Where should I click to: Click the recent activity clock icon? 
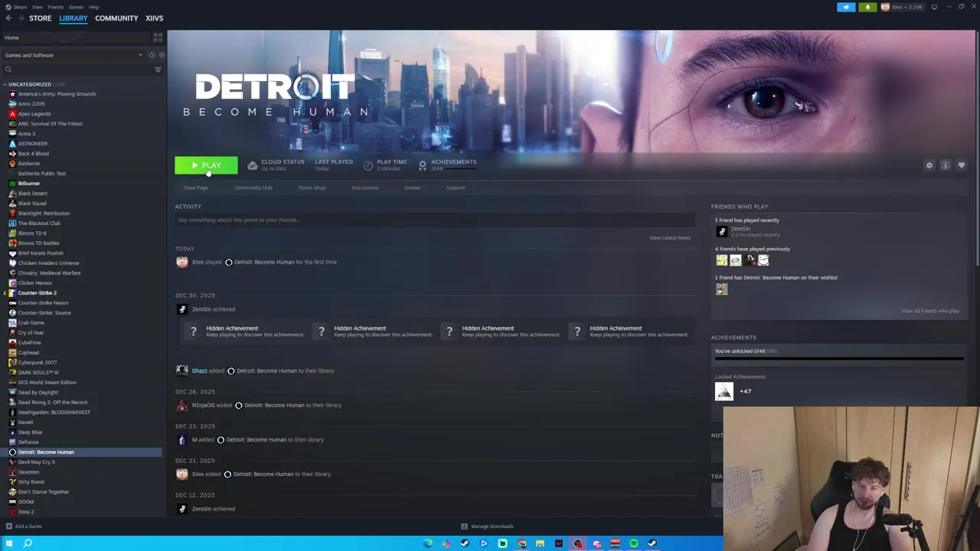(x=152, y=55)
